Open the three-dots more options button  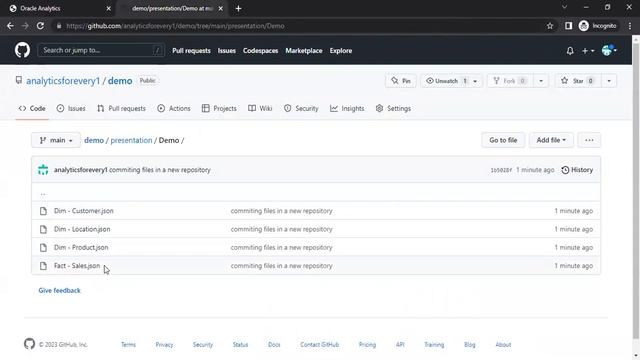pos(589,140)
